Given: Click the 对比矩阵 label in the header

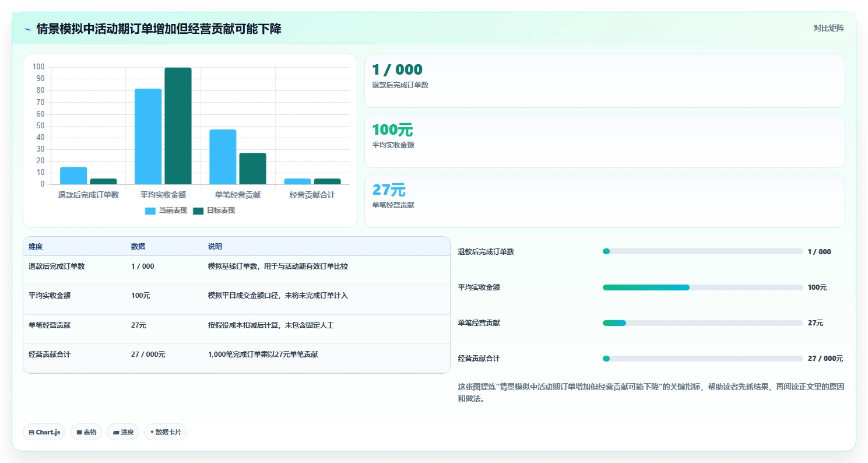Looking at the screenshot, I should click(829, 28).
